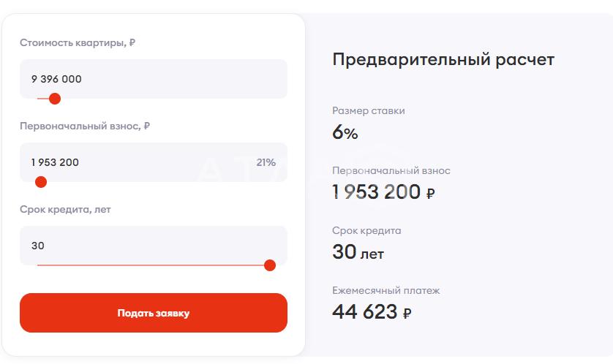Viewport: 613px width, 364px height.
Task: Click the Предварительный расчет heading
Action: point(443,60)
